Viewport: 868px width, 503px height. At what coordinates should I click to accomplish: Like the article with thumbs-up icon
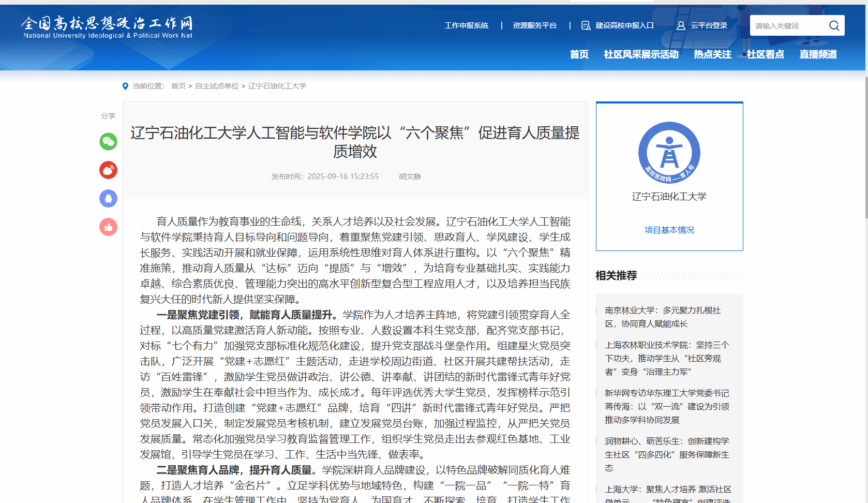pos(108,227)
